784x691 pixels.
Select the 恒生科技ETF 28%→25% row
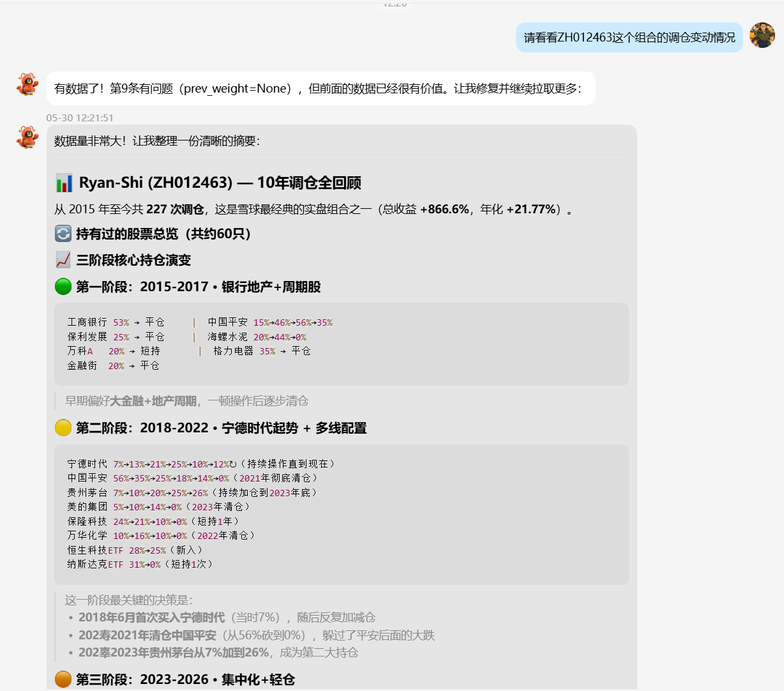point(135,551)
